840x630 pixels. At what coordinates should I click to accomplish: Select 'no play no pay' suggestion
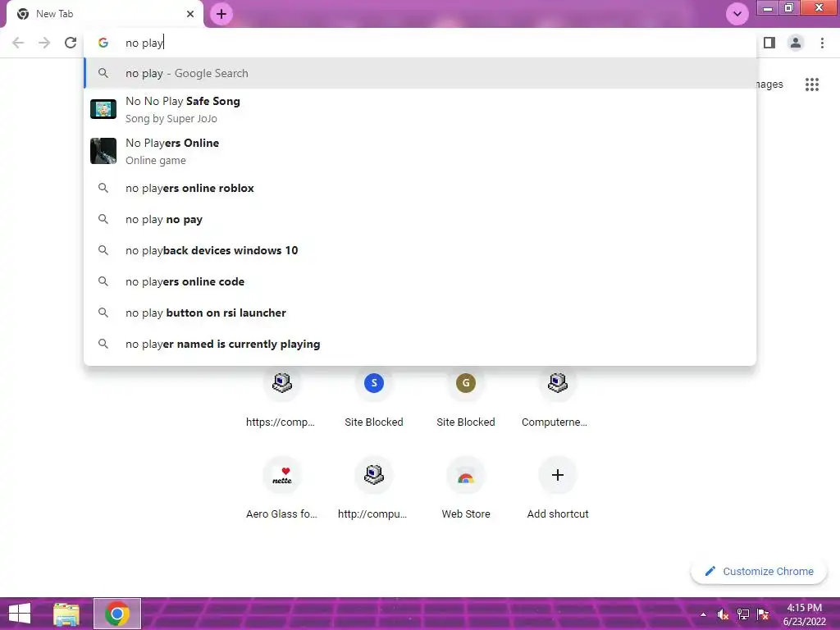pos(421,219)
